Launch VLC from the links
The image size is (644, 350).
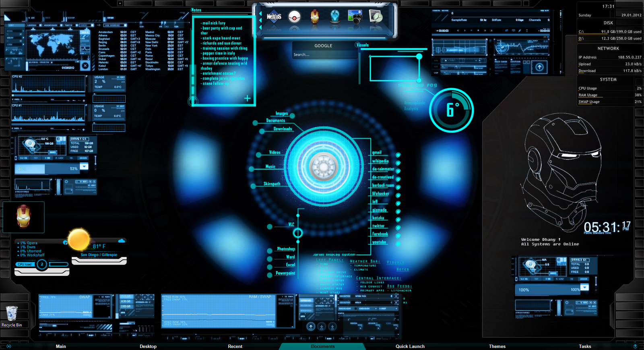(291, 224)
